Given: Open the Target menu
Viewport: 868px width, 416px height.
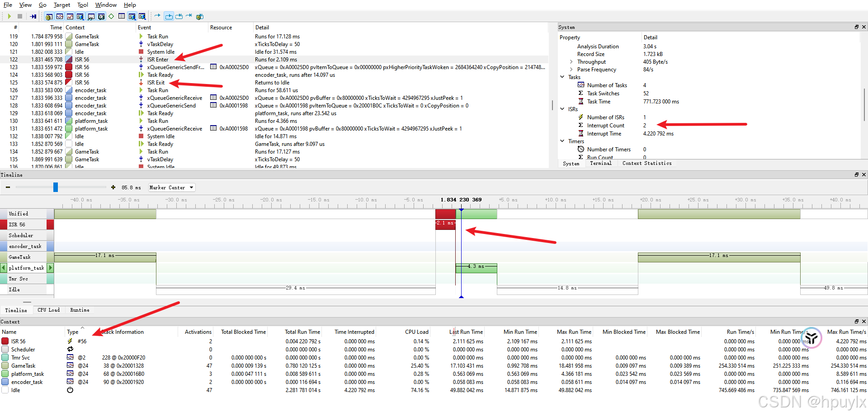Looking at the screenshot, I should [x=61, y=5].
